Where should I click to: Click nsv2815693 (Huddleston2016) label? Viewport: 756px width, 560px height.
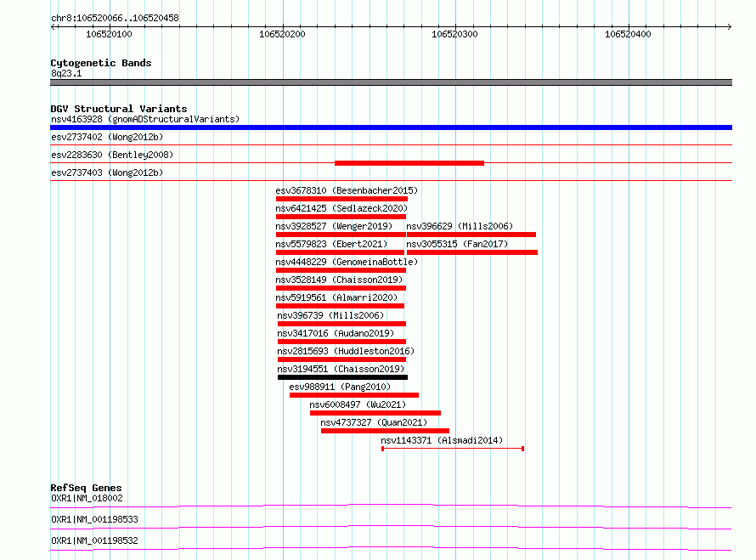click(x=346, y=351)
